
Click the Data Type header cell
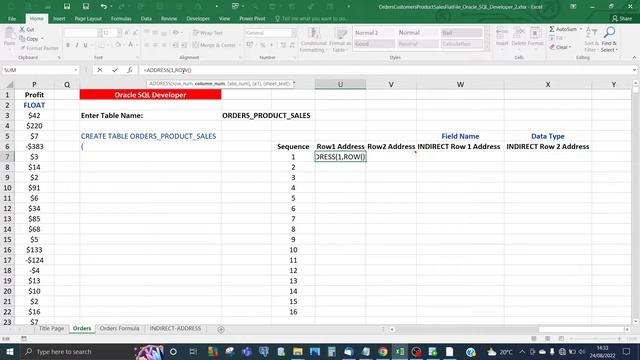click(548, 136)
